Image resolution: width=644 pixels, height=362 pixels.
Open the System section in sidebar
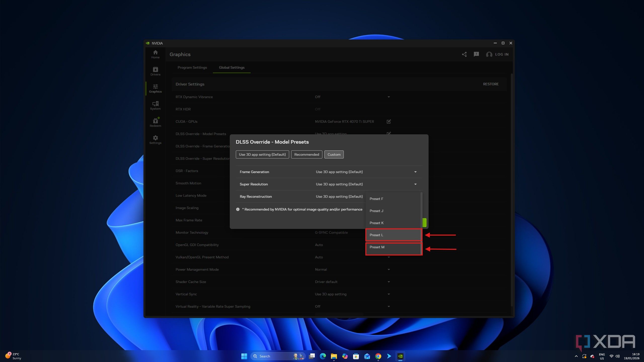[x=155, y=106]
